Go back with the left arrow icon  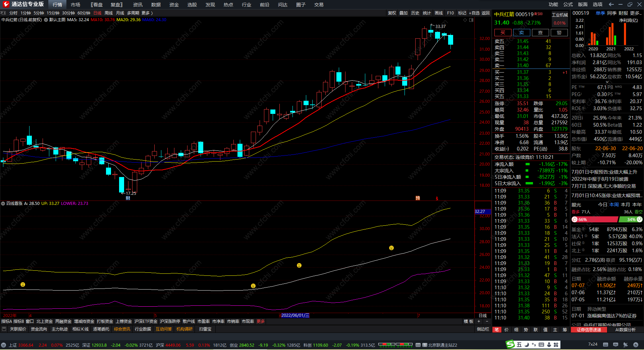611,4
